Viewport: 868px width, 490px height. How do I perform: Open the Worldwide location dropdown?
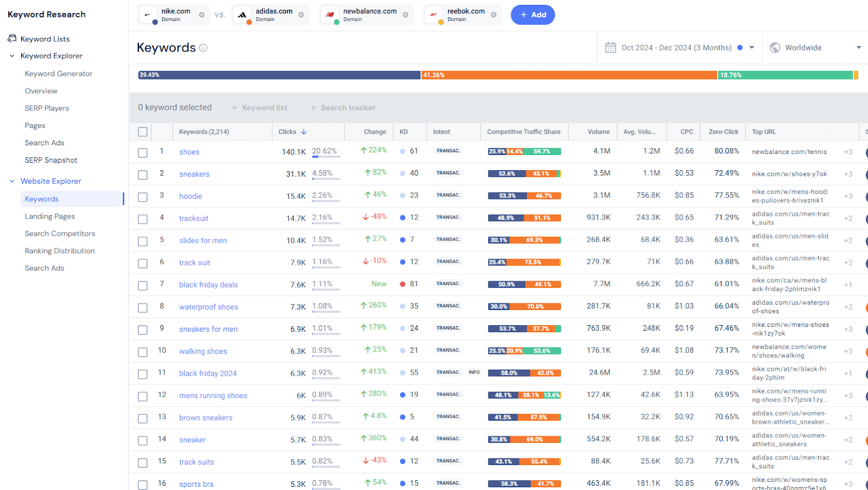point(860,47)
